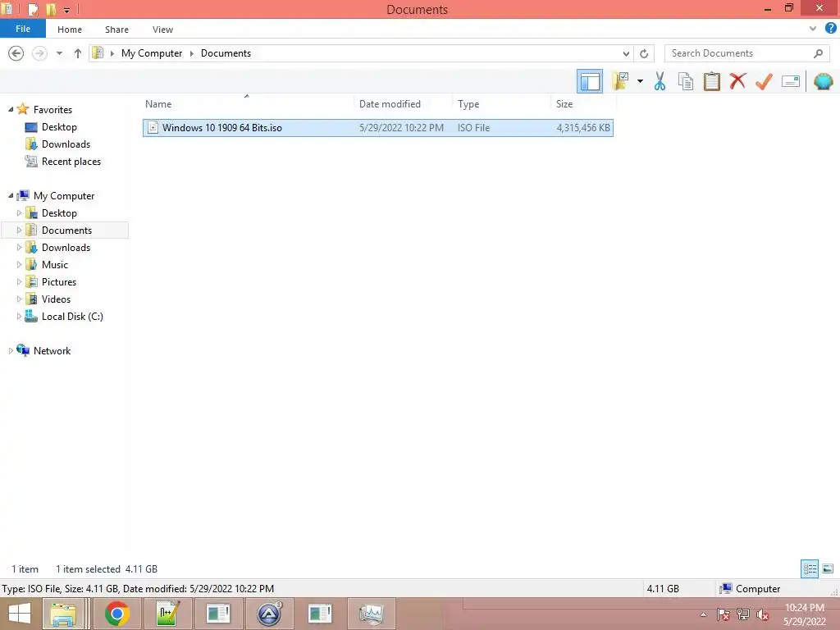840x630 pixels.
Task: Paste using the clipboard toolbar icon
Action: click(711, 81)
